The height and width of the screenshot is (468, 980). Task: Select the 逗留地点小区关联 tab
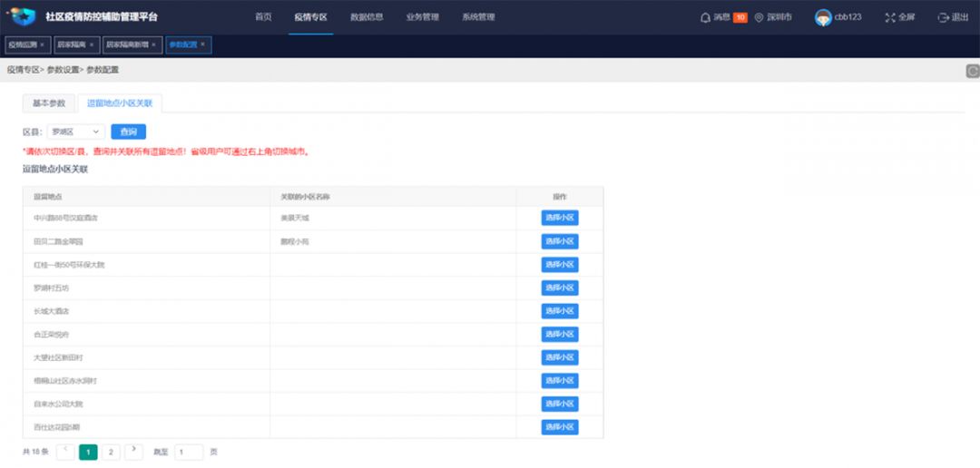tap(120, 103)
